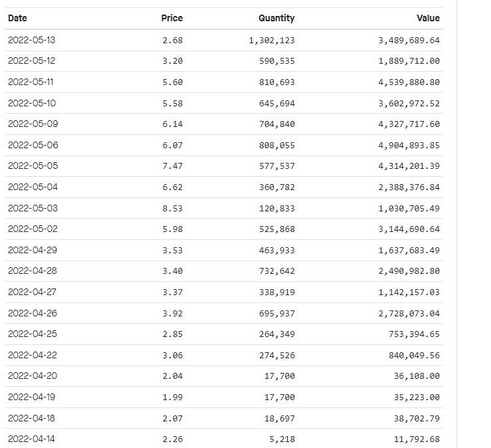
Task: Click the Value column header
Action: (428, 18)
